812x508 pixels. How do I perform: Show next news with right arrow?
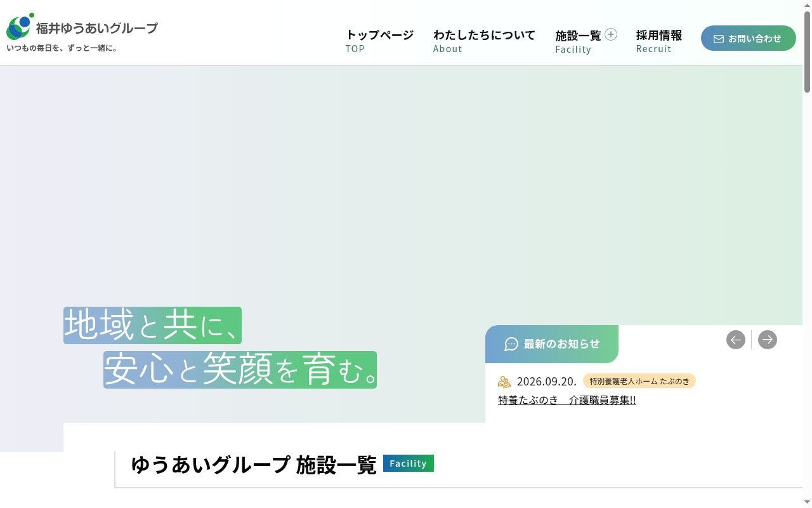[x=768, y=340]
